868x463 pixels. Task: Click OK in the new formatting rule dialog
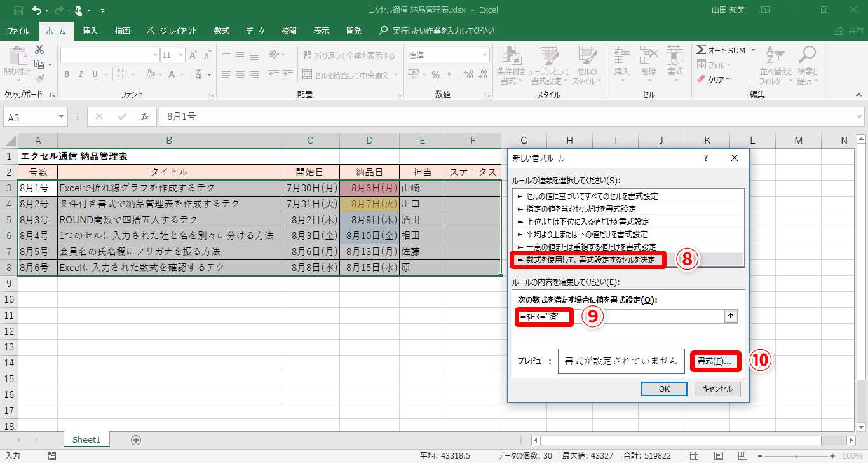click(664, 389)
